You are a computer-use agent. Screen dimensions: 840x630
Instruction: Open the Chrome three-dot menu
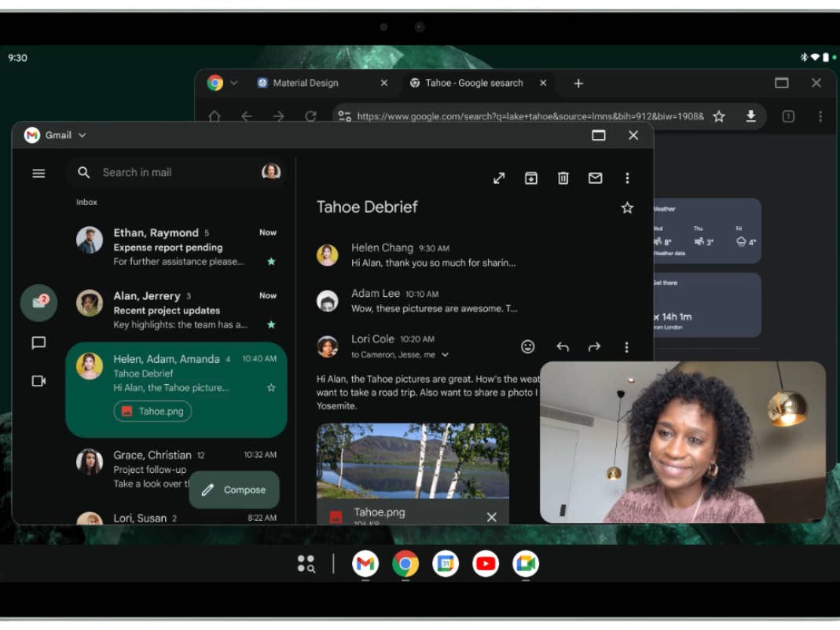[x=820, y=116]
